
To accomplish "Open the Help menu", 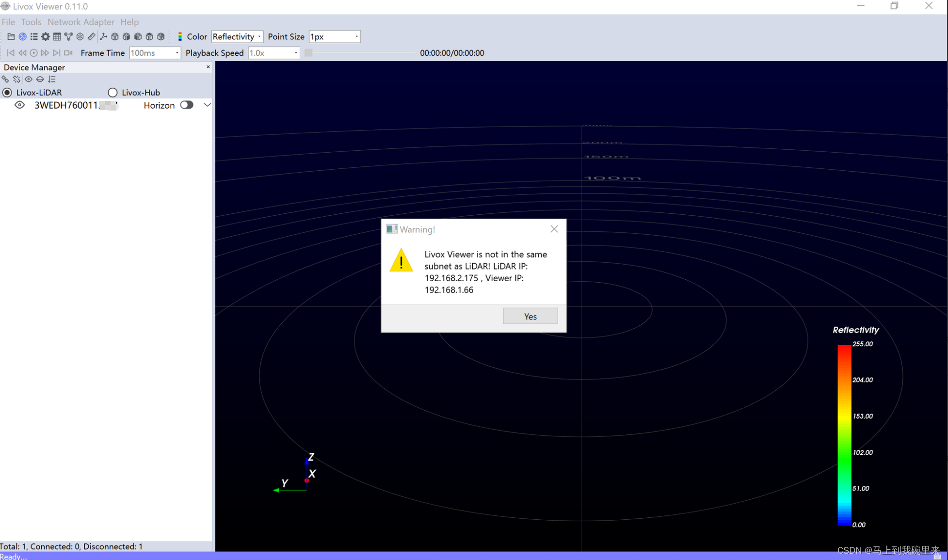I will pyautogui.click(x=129, y=22).
